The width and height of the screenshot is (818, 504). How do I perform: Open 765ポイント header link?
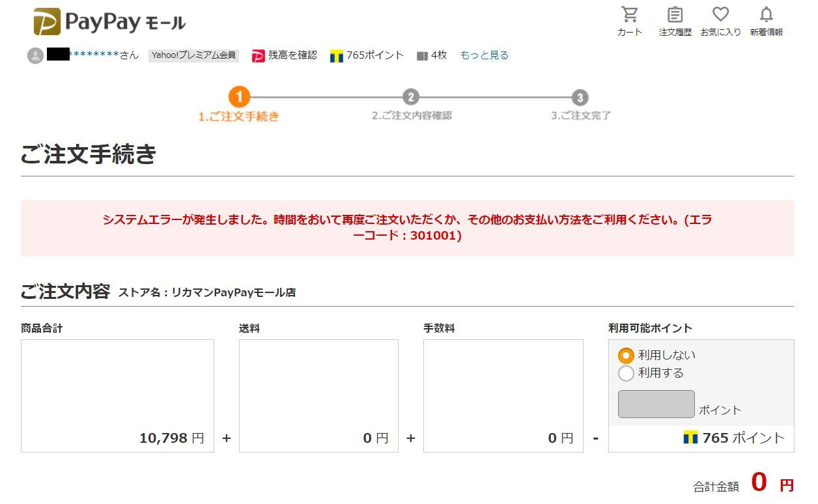tap(375, 55)
